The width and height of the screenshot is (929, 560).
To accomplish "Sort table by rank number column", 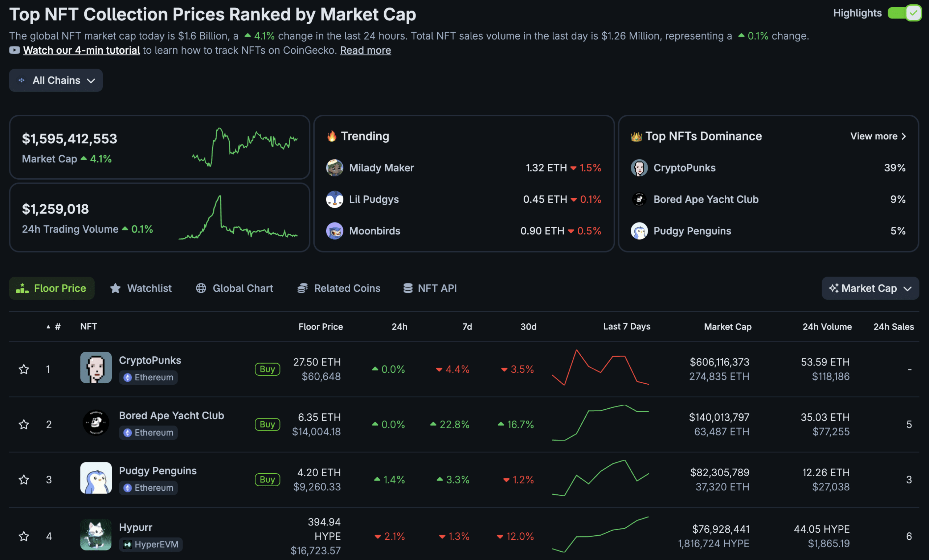I will pos(54,327).
